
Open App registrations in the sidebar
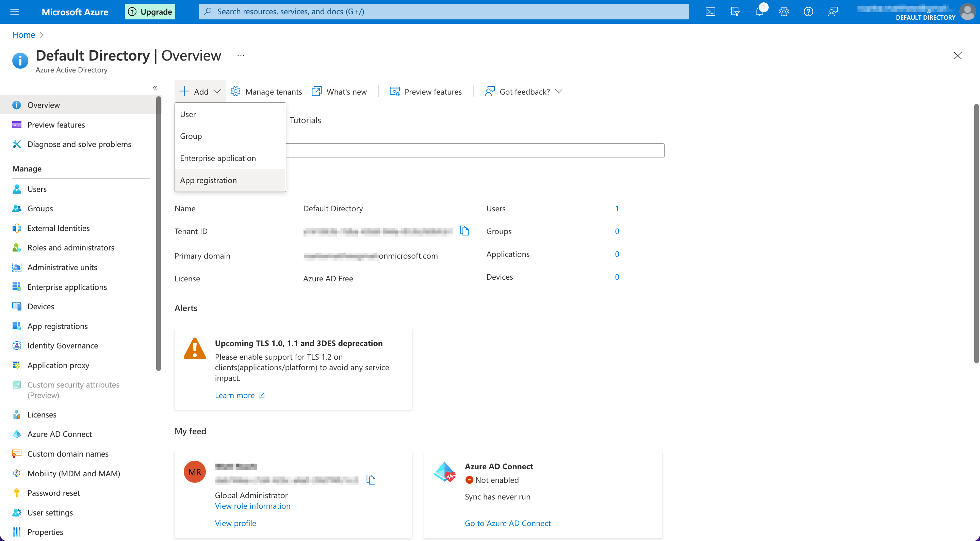pos(58,326)
